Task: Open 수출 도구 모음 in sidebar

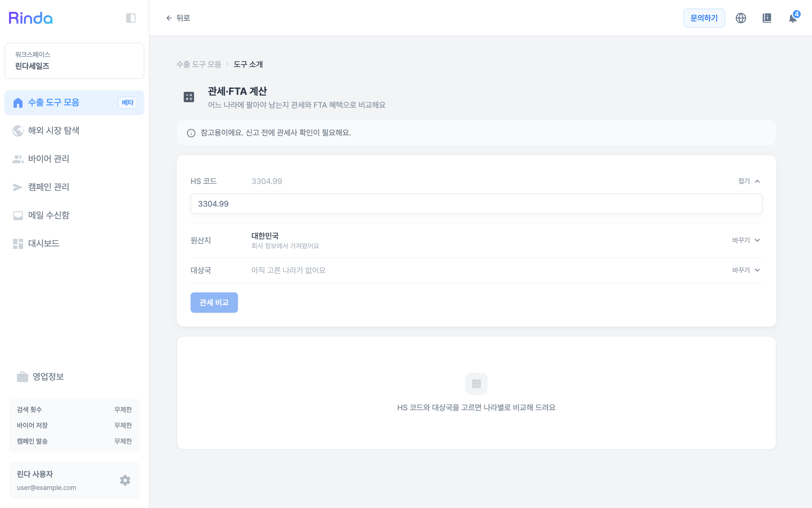Action: (x=74, y=102)
